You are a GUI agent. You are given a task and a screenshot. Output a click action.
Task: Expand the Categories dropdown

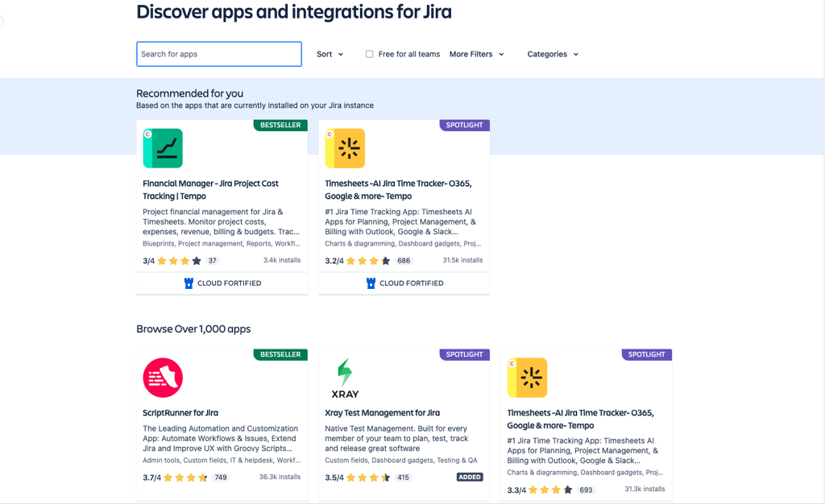coord(553,54)
